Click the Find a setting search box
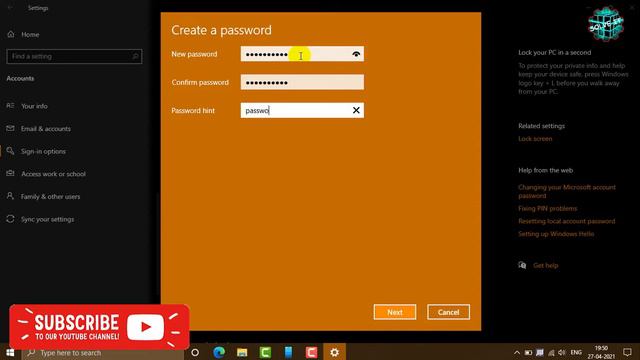Screen dimensions: 640x360 (x=74, y=56)
